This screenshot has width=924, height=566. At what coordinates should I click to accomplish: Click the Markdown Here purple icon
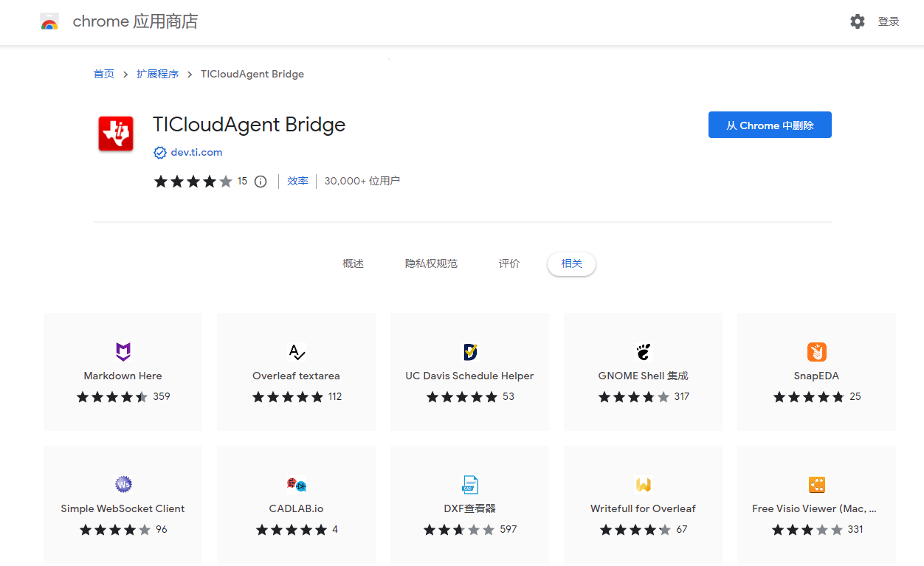click(x=123, y=351)
